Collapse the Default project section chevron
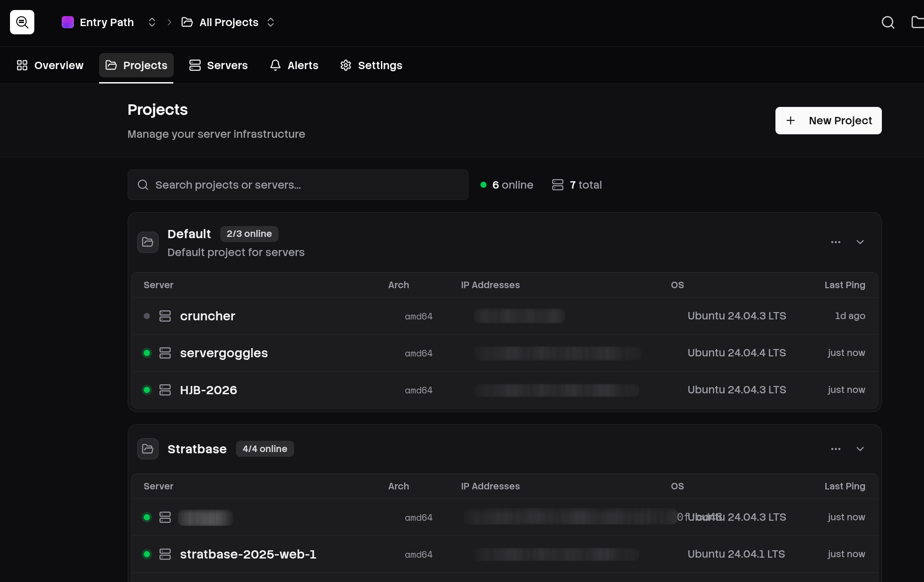Viewport: 924px width, 582px height. [860, 242]
